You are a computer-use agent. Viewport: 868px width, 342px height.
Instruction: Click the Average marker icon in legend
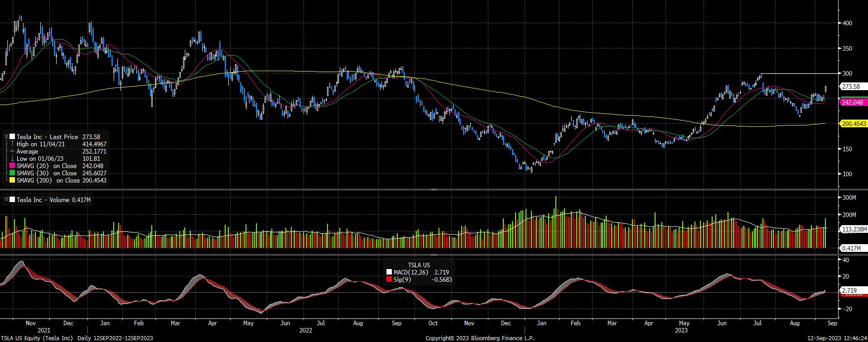[12, 151]
